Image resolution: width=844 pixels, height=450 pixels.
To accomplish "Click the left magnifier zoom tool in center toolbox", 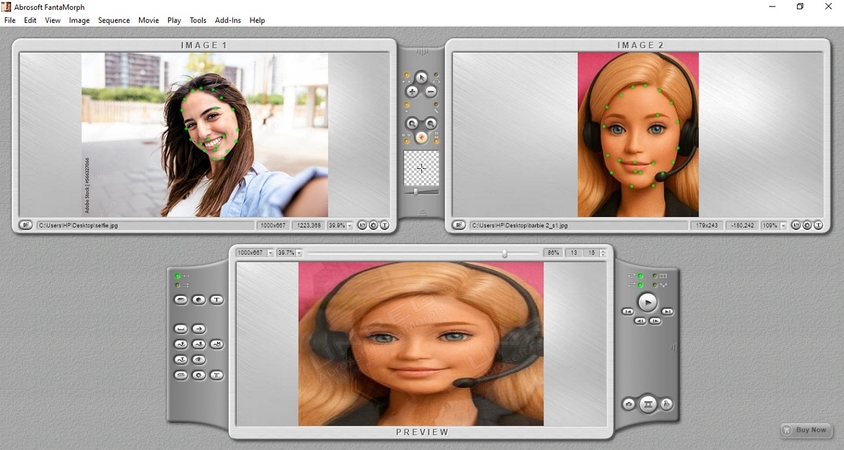I will (x=412, y=123).
